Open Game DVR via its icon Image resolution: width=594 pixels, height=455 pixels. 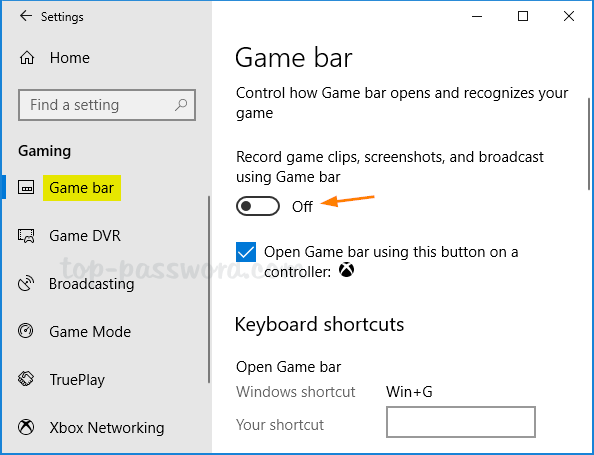(26, 236)
